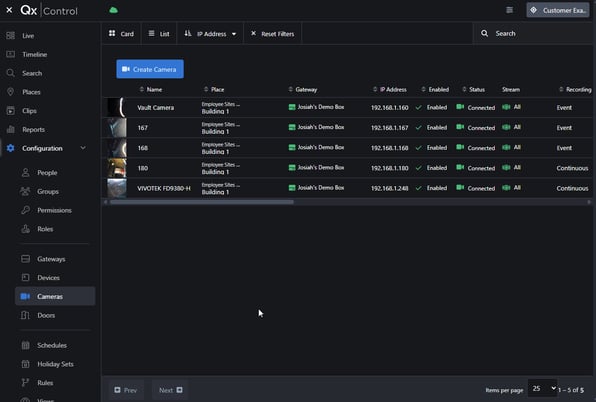Screen dimensions: 596x402
Task: Open Rules configuration
Action: (x=45, y=383)
